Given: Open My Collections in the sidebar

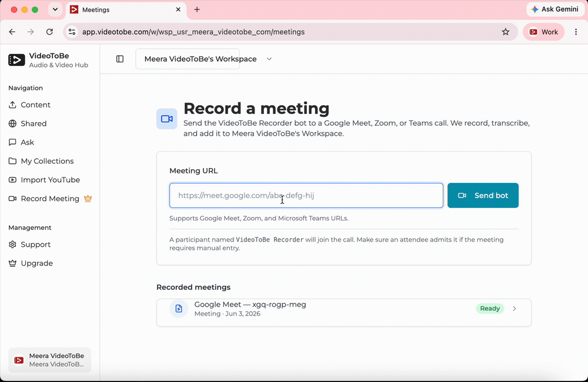Looking at the screenshot, I should pyautogui.click(x=47, y=161).
